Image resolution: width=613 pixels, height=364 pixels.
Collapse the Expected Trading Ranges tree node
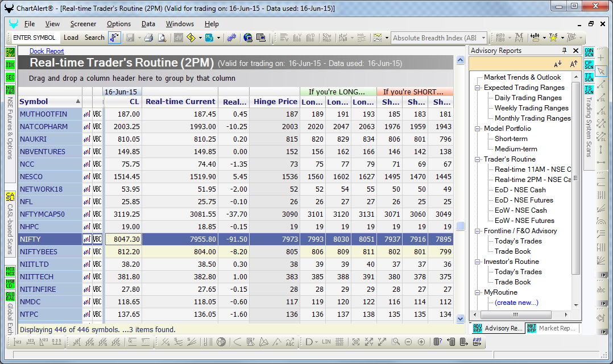[477, 88]
